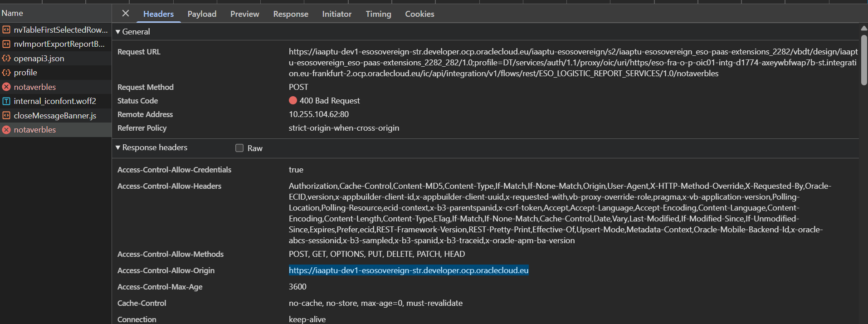
Task: Click the Referrer Policy label
Action: (x=142, y=128)
